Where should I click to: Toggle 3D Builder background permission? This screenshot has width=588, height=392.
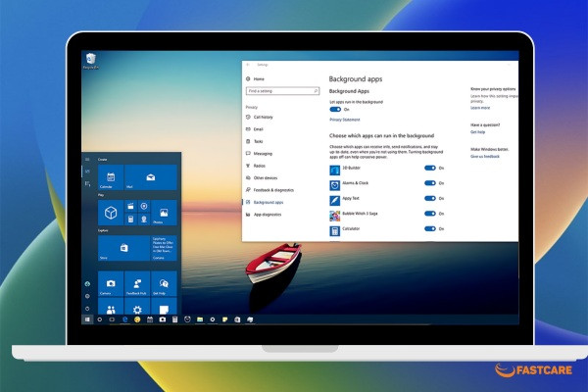430,168
